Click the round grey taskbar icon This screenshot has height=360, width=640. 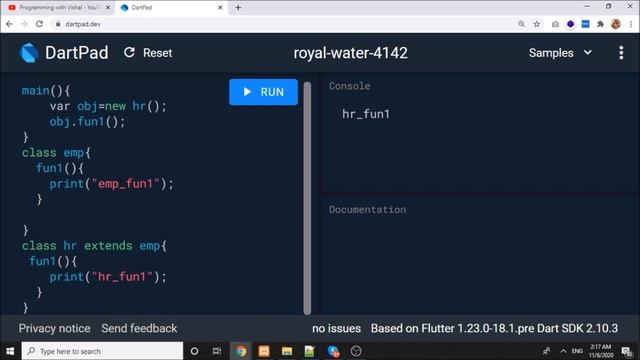356,351
